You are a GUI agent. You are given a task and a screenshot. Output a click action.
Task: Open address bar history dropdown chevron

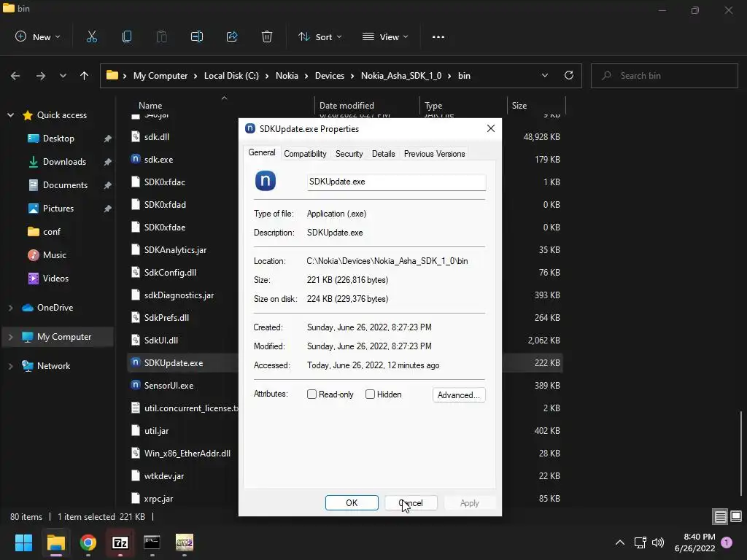pyautogui.click(x=544, y=75)
